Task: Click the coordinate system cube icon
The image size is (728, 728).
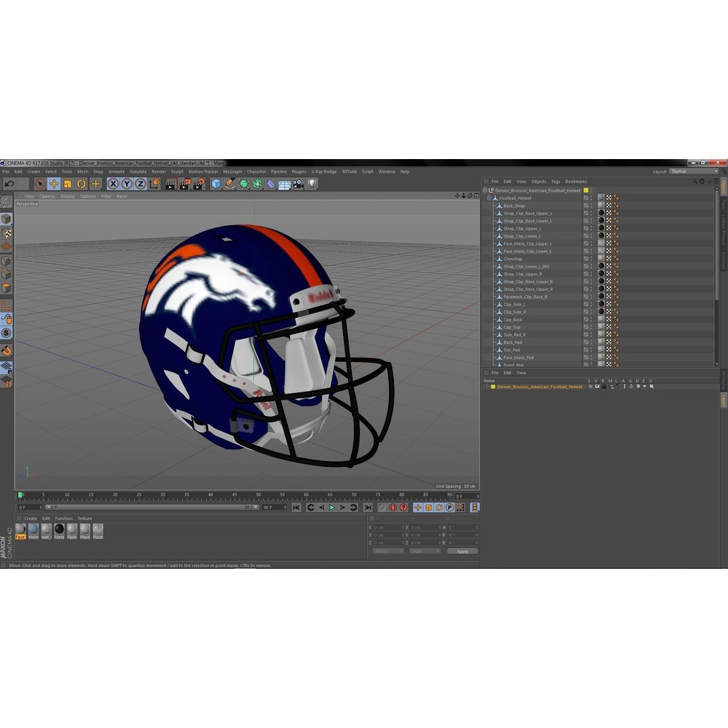Action: tap(154, 184)
